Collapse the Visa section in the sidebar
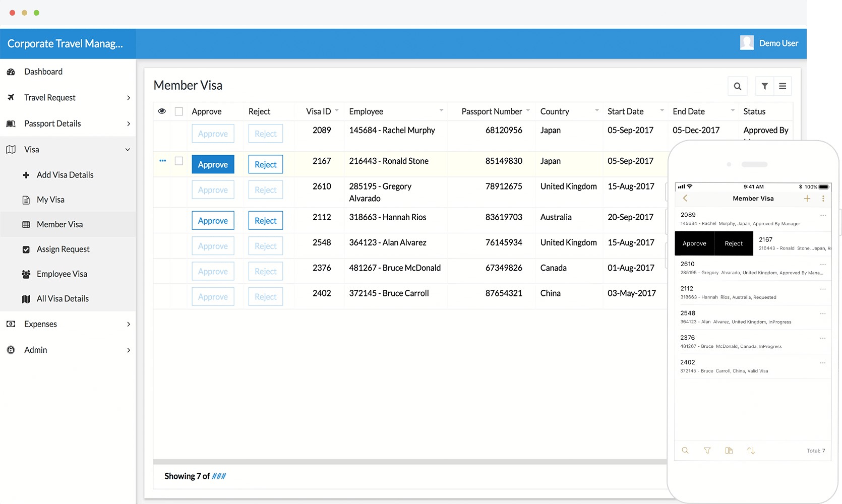The image size is (842, 504). point(128,149)
